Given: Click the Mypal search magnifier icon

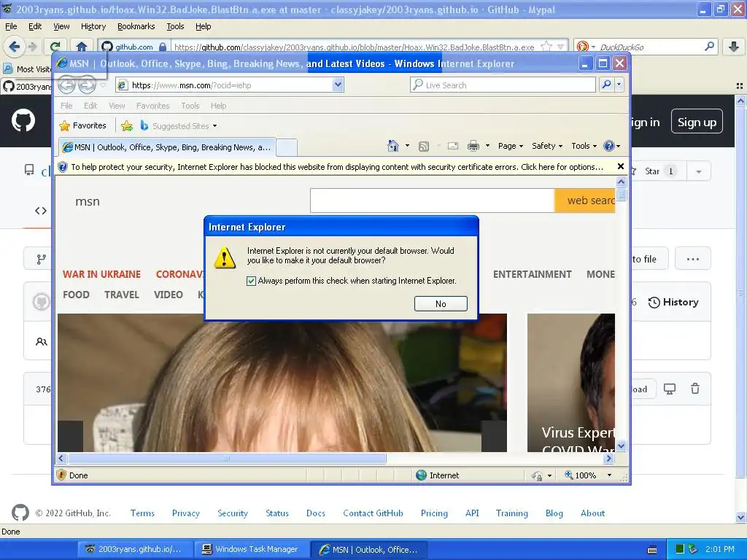Looking at the screenshot, I should [709, 46].
